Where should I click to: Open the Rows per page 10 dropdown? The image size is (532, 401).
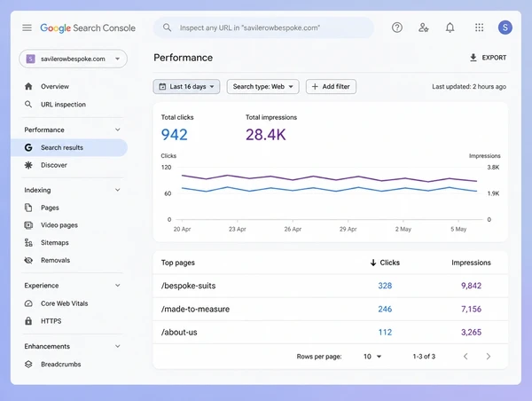click(x=372, y=356)
